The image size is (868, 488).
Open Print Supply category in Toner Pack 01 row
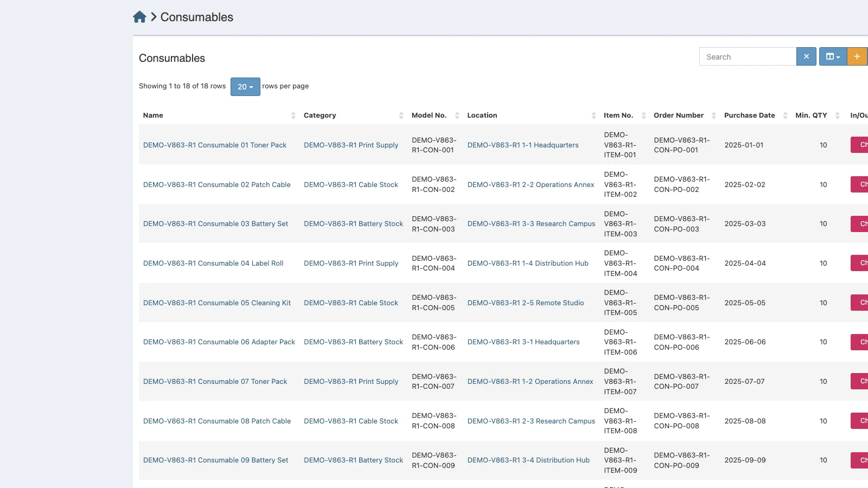pyautogui.click(x=351, y=145)
